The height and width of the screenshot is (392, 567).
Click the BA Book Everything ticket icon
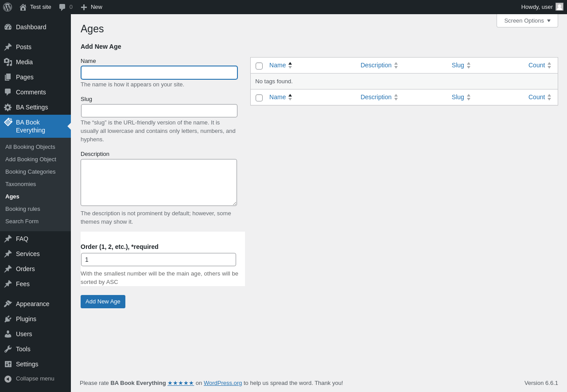8,122
